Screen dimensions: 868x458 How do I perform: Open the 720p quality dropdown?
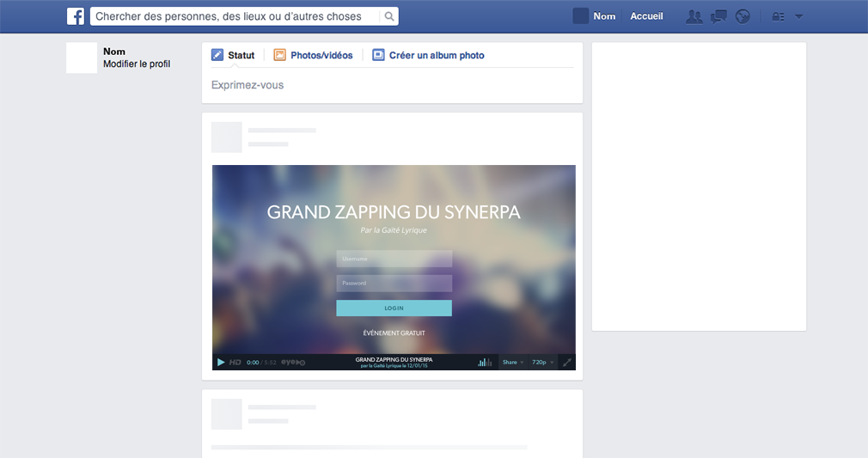(x=542, y=363)
